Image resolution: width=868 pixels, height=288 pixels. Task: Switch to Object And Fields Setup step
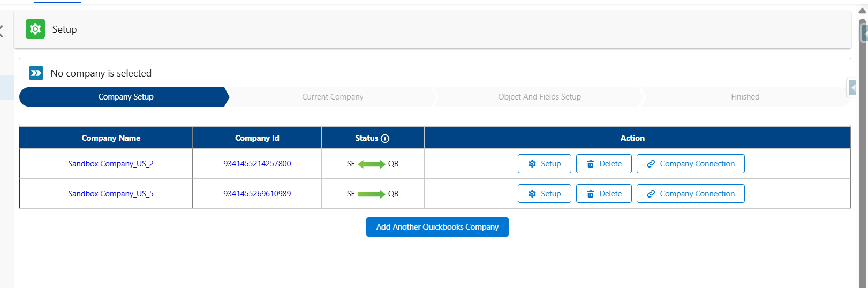click(x=539, y=97)
